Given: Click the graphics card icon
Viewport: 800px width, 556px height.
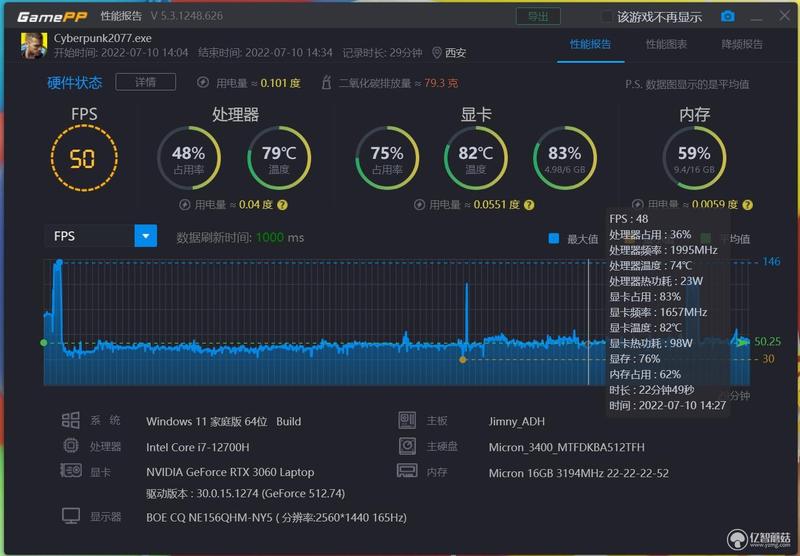Looking at the screenshot, I should [70, 470].
